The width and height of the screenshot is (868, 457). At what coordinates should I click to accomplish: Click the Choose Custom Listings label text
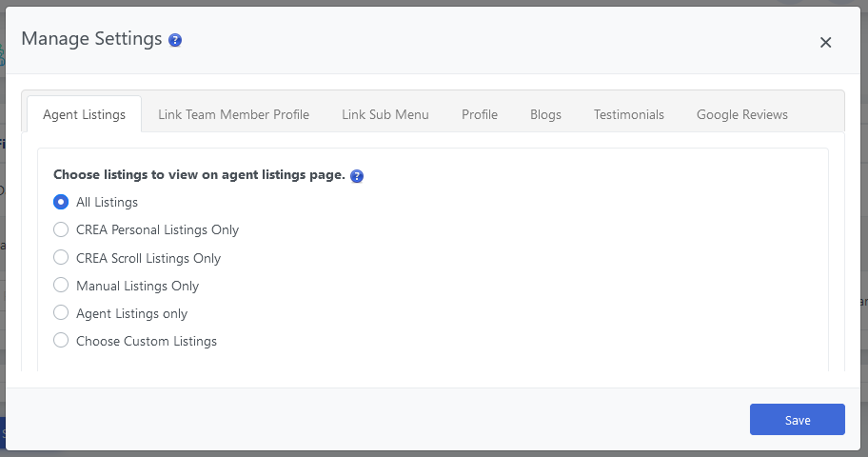pyautogui.click(x=147, y=341)
